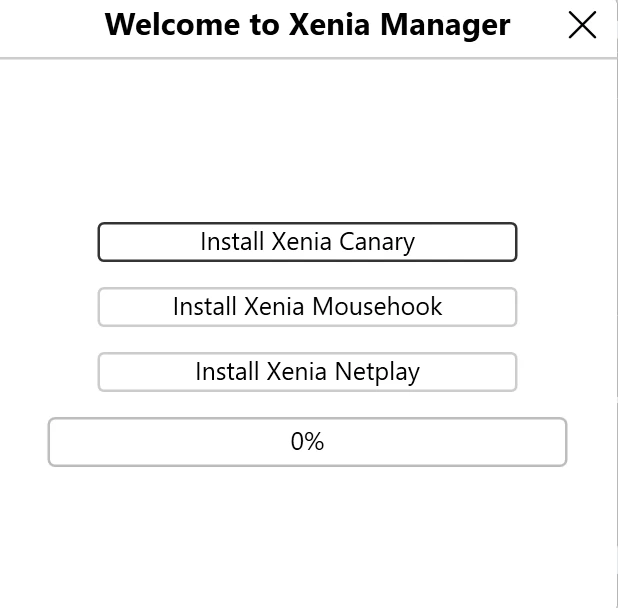618x608 pixels.
Task: Click the Install Xenia Mousehook button
Action: 307,307
